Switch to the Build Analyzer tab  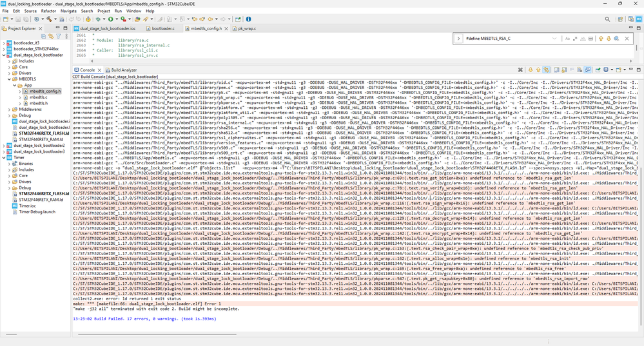tap(121, 70)
